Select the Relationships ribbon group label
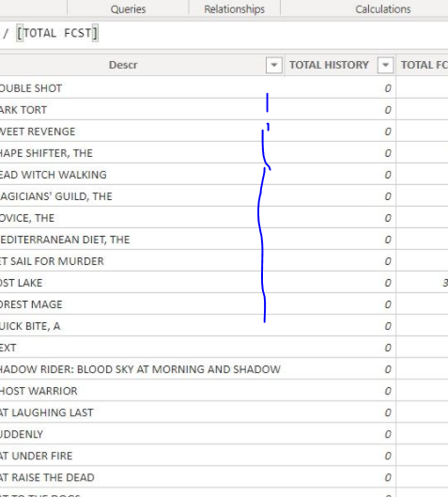 [234, 9]
